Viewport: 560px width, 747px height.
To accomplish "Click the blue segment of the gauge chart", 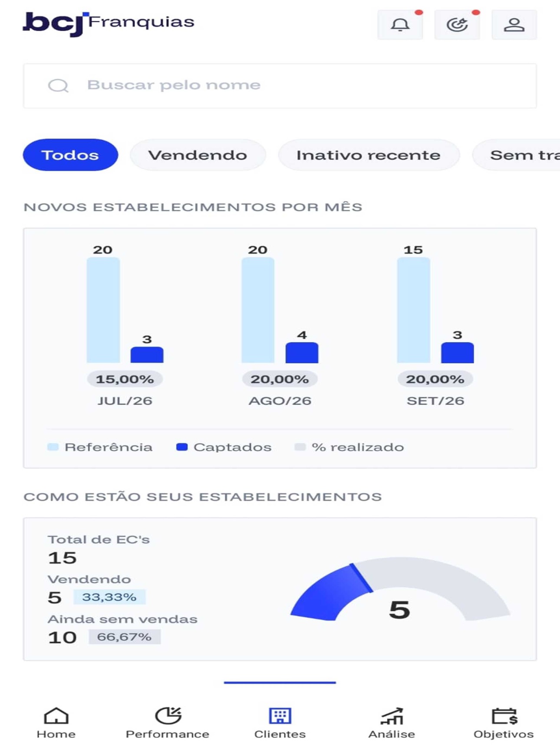I will click(331, 593).
